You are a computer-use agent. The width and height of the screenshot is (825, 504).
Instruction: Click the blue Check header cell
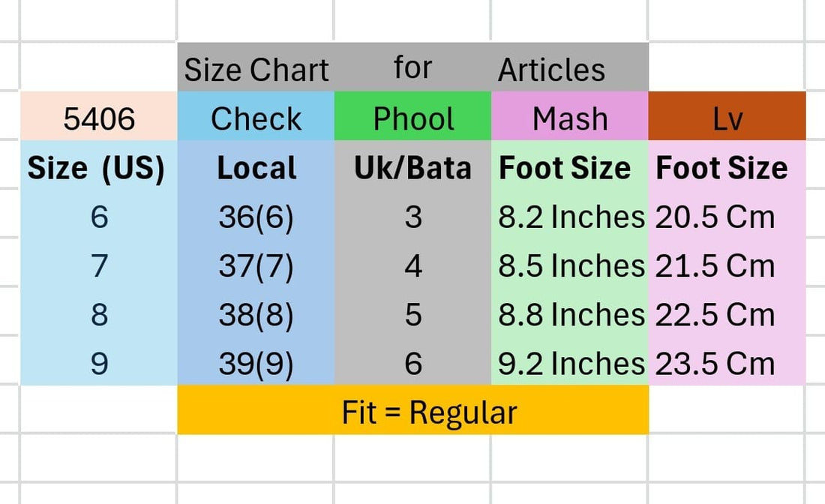point(256,118)
